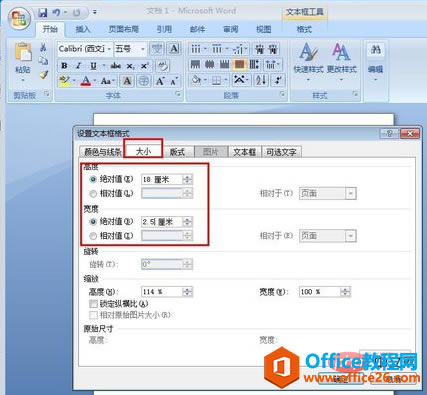Apply red font color
427x395 pixels.
coord(86,81)
